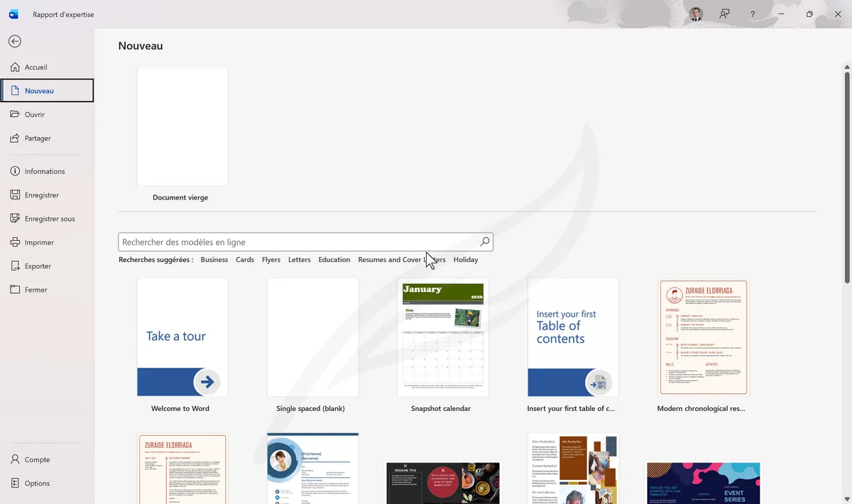Click the Ouvrir folder icon

15,114
